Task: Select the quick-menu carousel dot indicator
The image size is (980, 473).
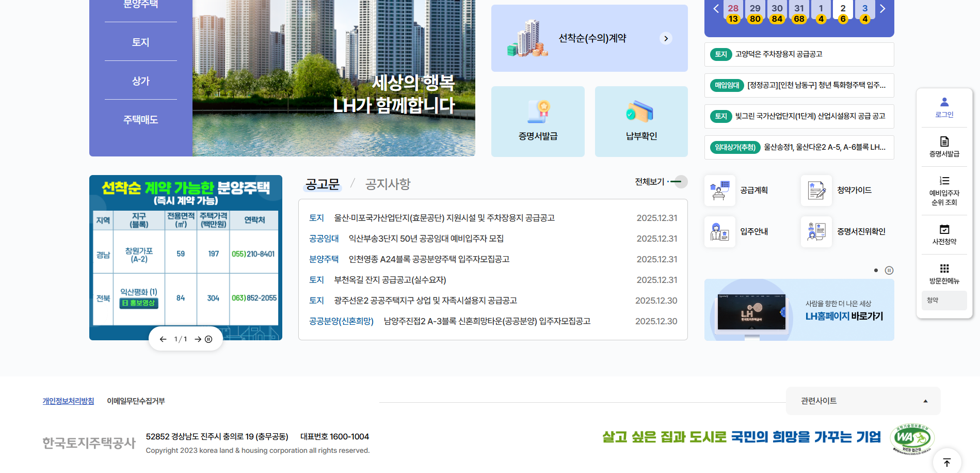Action: click(x=876, y=270)
